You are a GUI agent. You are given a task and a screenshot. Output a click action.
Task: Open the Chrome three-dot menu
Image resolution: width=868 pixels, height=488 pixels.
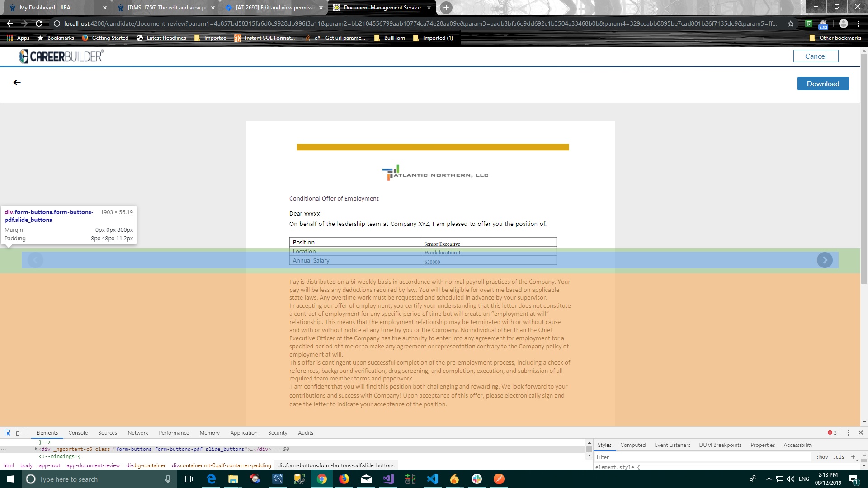[858, 23]
